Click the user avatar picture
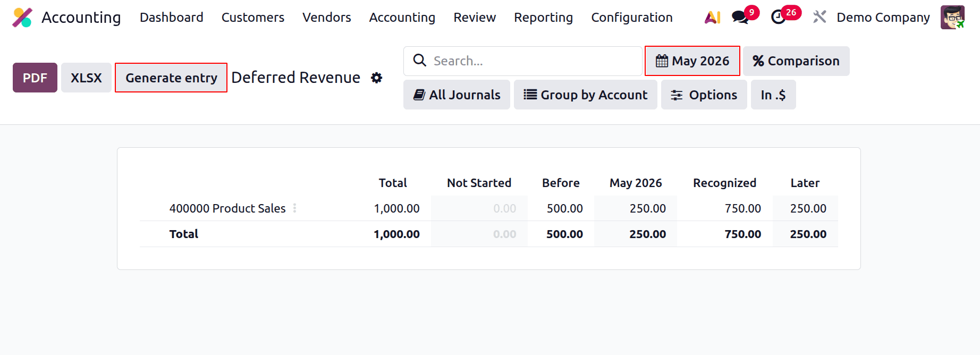This screenshot has width=980, height=355. (952, 18)
